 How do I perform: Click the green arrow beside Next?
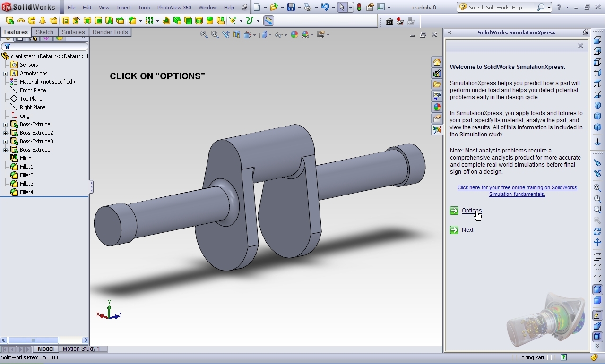pyautogui.click(x=454, y=230)
